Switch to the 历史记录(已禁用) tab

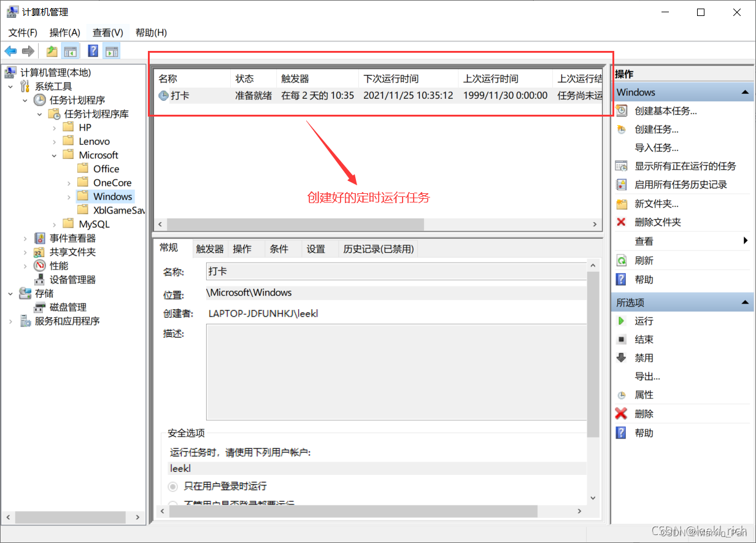click(379, 248)
